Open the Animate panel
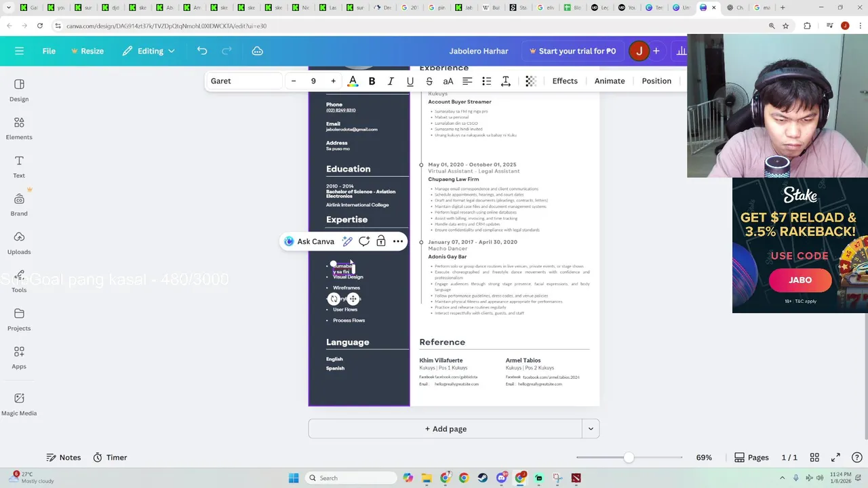 click(610, 81)
